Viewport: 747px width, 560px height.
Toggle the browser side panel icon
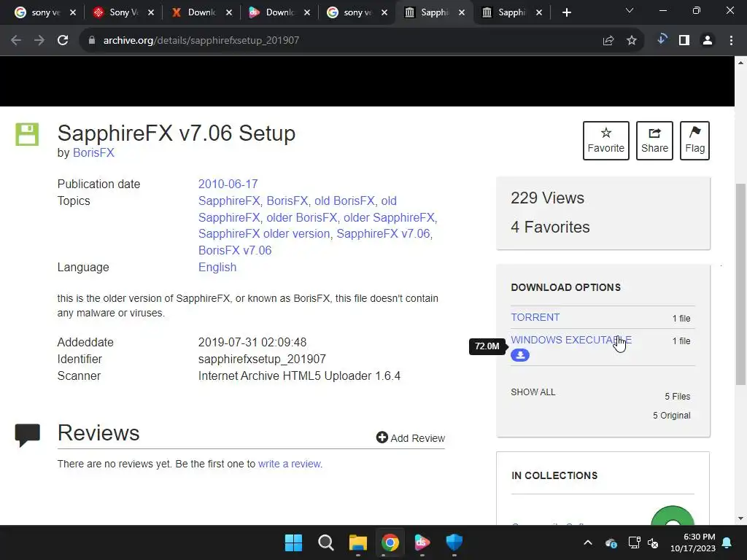point(684,41)
